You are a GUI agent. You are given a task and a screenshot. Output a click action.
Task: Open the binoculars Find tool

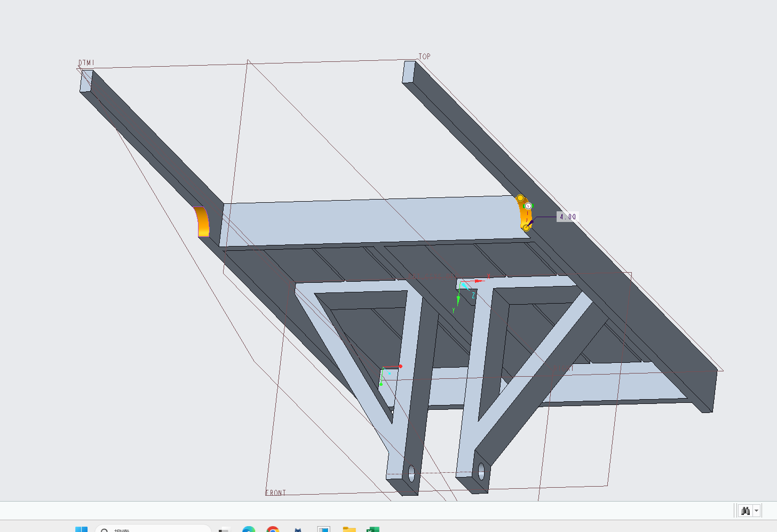[746, 511]
